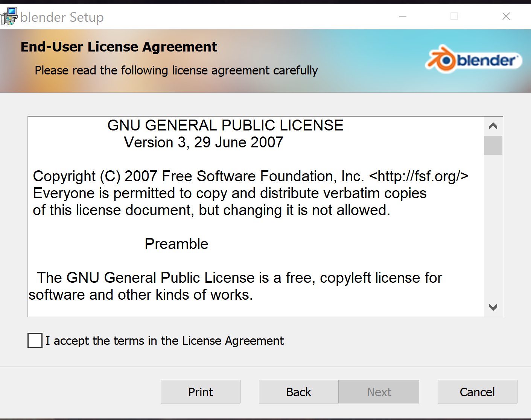Accept the License Agreement terms checkbox

[x=35, y=340]
